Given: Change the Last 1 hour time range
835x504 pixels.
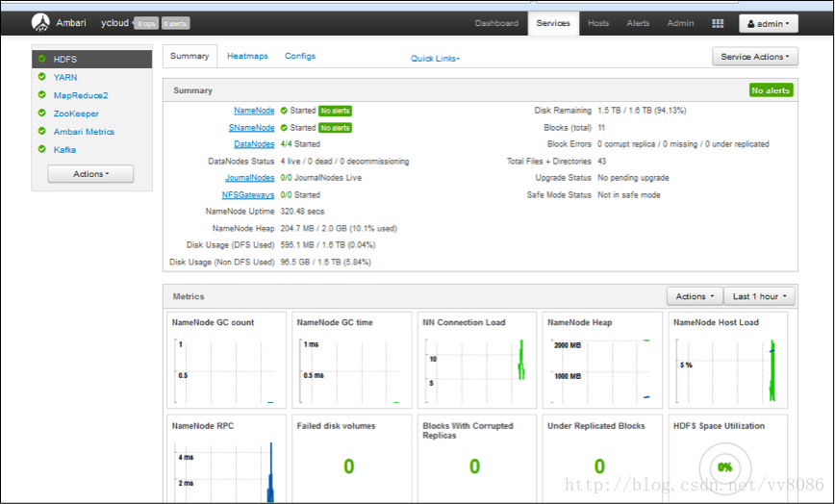Looking at the screenshot, I should tap(759, 296).
